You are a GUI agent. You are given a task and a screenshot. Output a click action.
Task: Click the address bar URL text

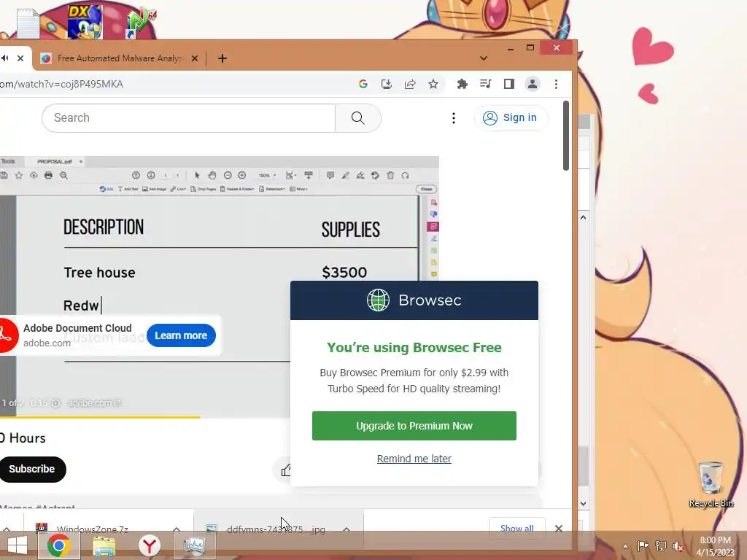tap(61, 85)
